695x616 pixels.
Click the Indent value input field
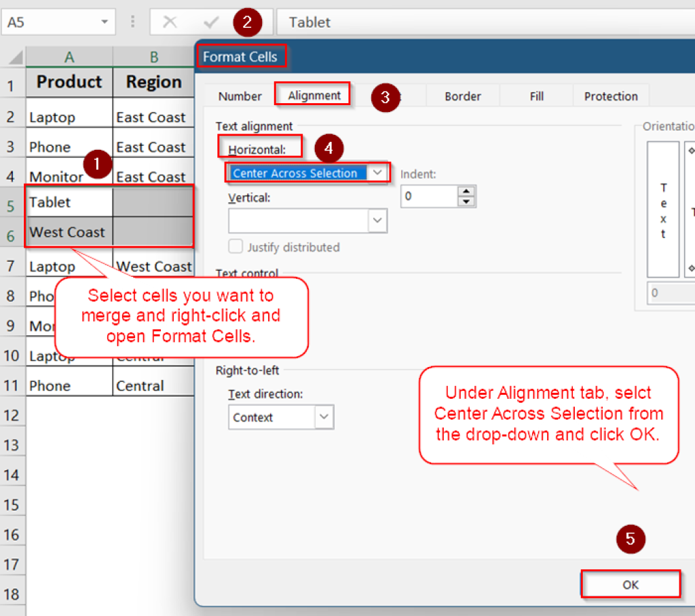click(429, 197)
